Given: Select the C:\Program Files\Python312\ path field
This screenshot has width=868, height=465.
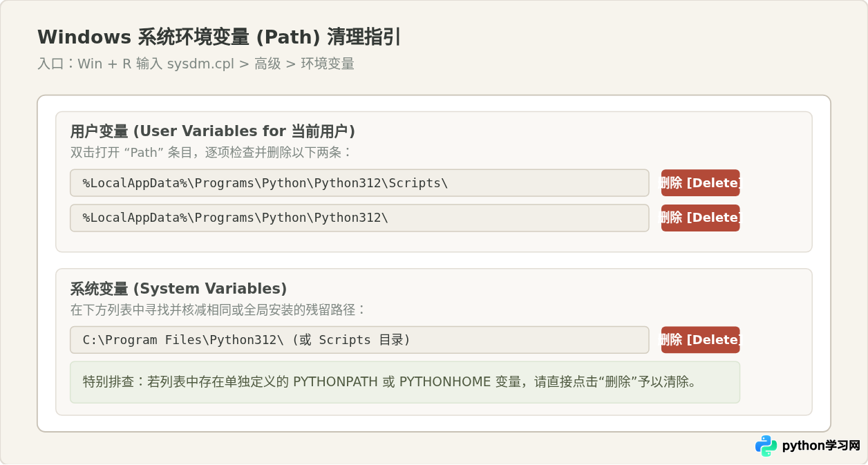Looking at the screenshot, I should tap(359, 340).
